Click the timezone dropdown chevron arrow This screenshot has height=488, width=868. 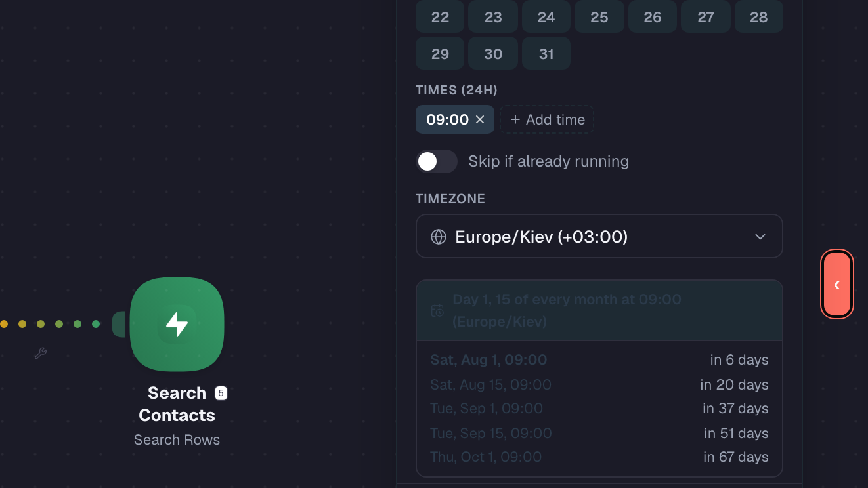point(760,237)
